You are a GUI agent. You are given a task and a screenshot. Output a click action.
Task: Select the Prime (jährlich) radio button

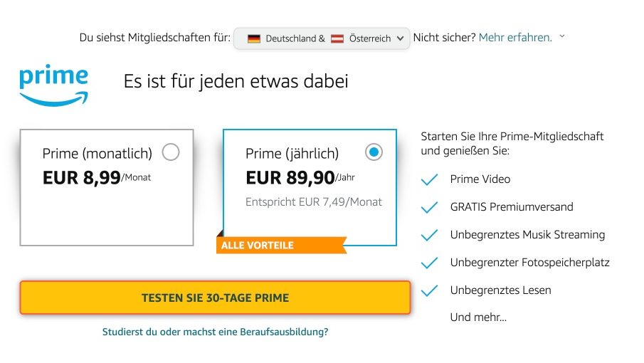pos(374,152)
